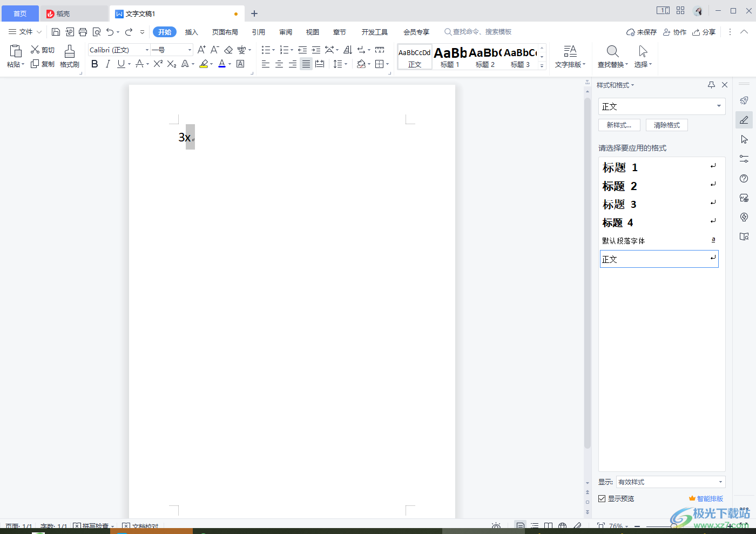
Task: Center align the text
Action: point(279,64)
